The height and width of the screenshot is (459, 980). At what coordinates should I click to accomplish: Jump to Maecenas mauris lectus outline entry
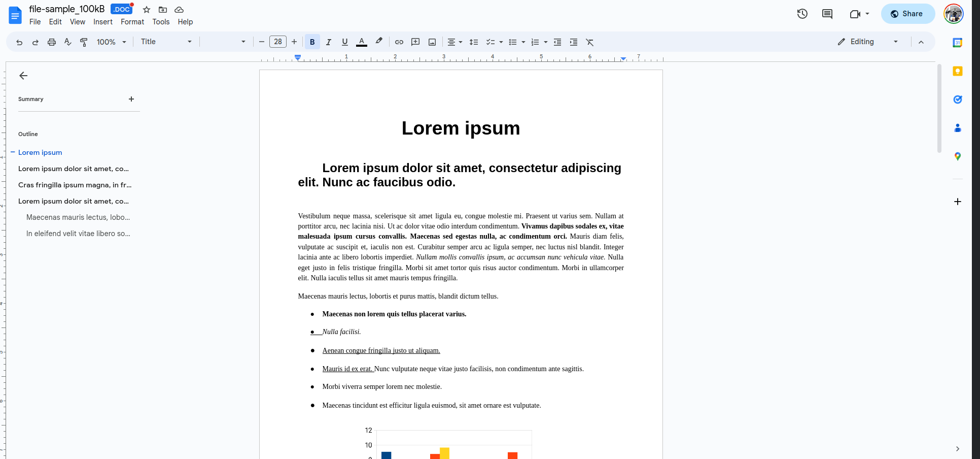78,217
